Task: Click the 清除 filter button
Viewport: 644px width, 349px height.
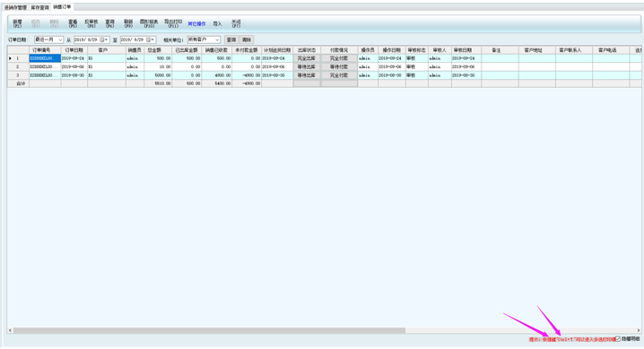Action: tap(247, 39)
